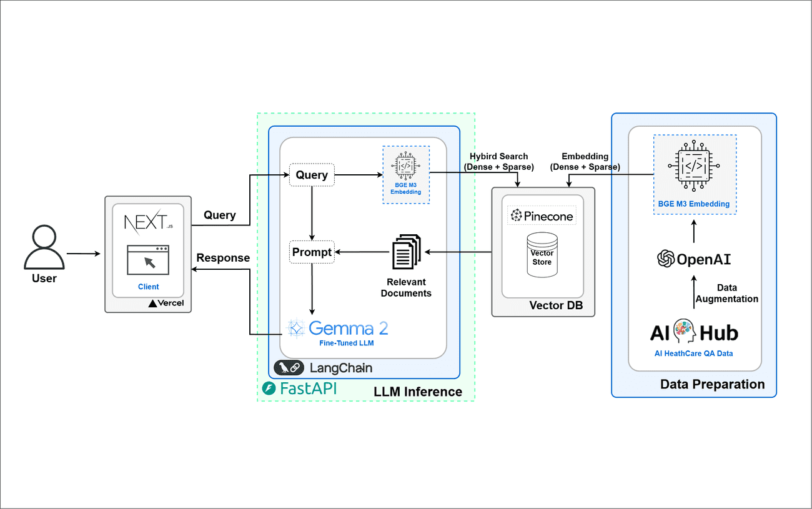Click the browser window cursor icon
This screenshot has height=509, width=812.
click(x=148, y=260)
